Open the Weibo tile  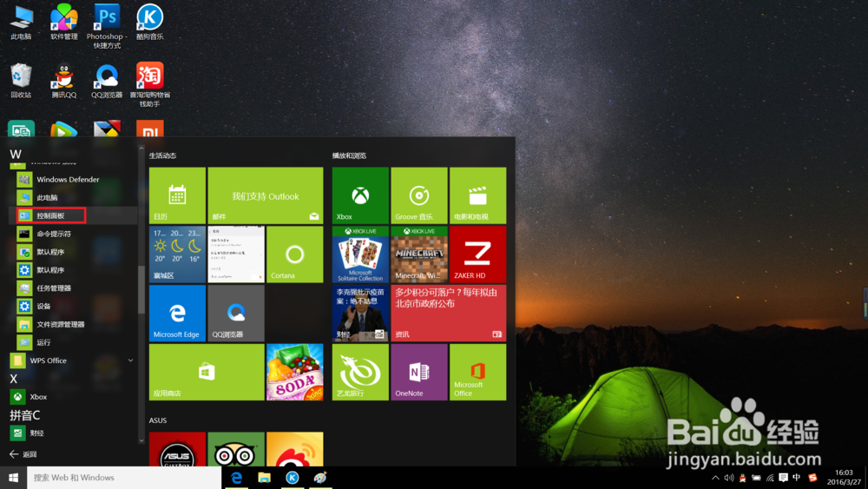[x=294, y=449]
